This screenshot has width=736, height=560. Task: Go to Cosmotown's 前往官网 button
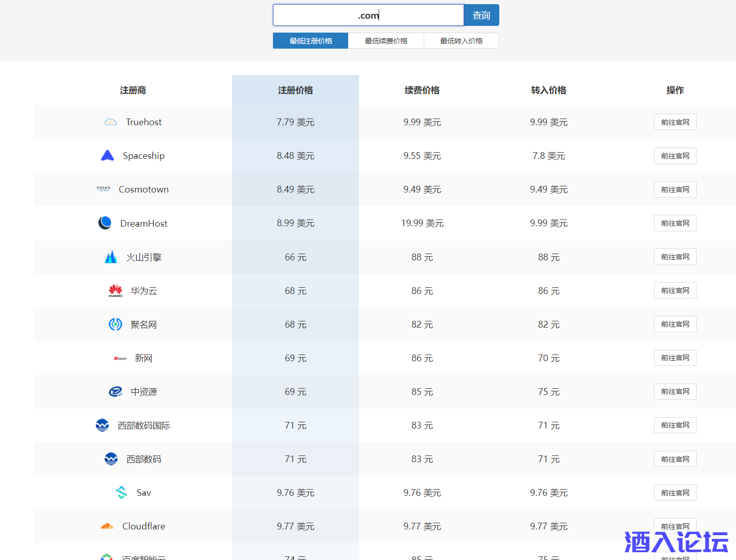pos(675,189)
